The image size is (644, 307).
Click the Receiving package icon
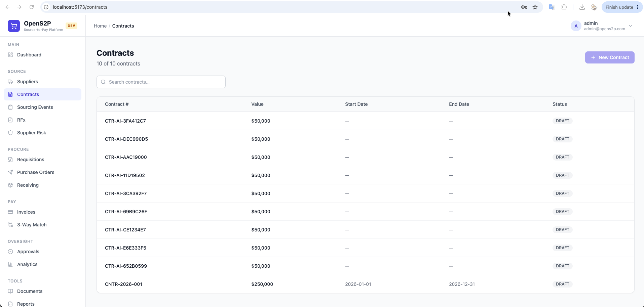coord(10,185)
